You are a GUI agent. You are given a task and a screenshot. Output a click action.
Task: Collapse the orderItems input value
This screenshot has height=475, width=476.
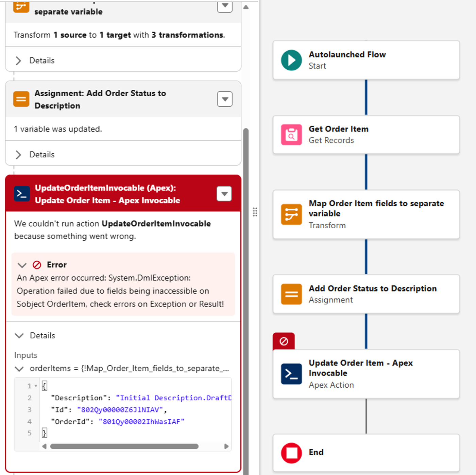[x=19, y=369]
